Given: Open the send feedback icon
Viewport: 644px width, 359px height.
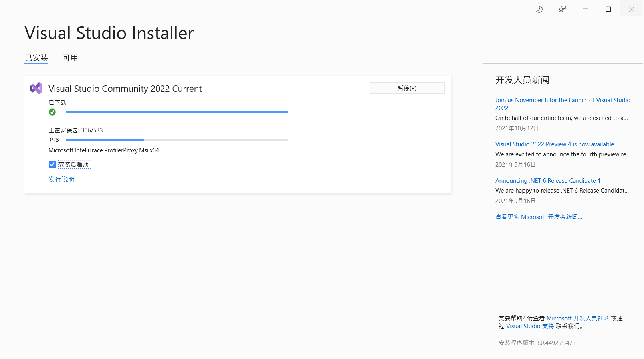Looking at the screenshot, I should (562, 9).
